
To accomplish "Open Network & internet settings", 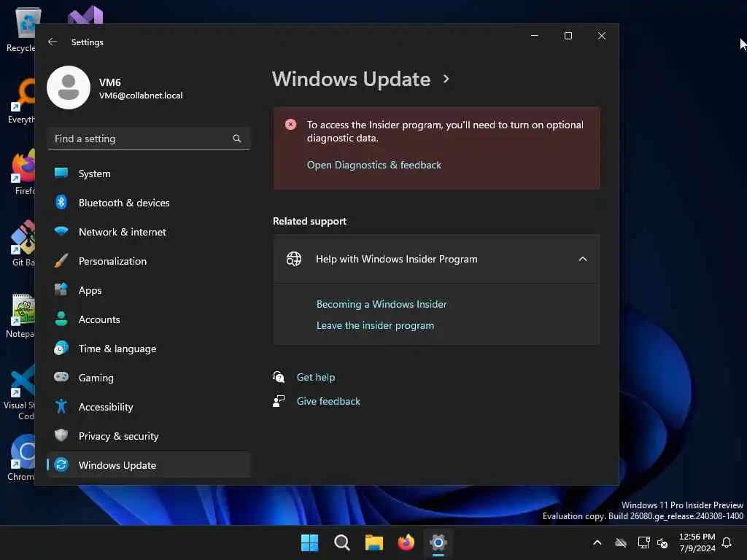I will [x=149, y=232].
